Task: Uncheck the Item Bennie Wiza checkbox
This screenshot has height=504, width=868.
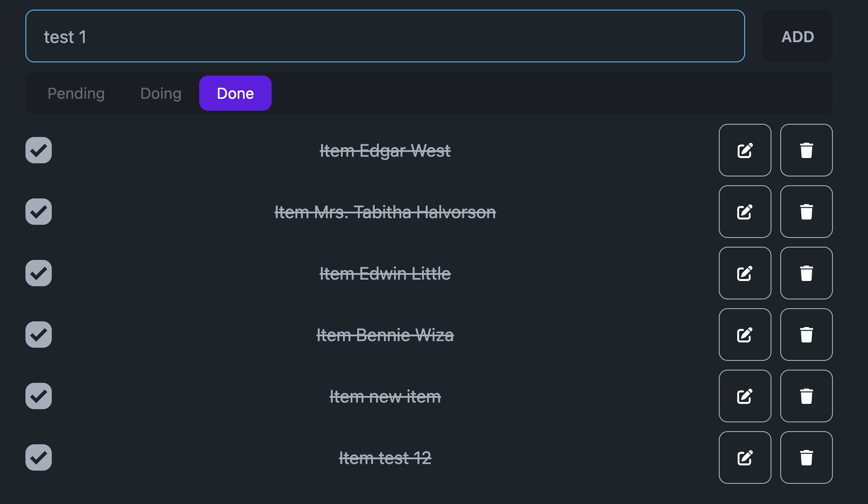Action: click(39, 335)
